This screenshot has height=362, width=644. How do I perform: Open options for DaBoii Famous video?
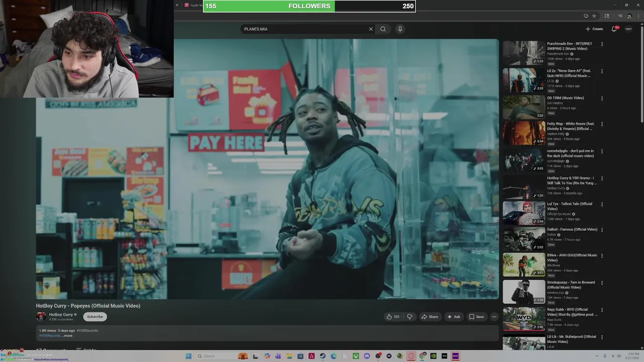[602, 230]
